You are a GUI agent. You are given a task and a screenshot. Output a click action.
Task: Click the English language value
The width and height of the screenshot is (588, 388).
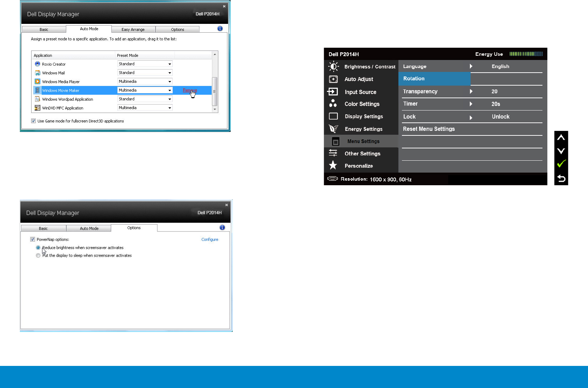click(x=500, y=66)
